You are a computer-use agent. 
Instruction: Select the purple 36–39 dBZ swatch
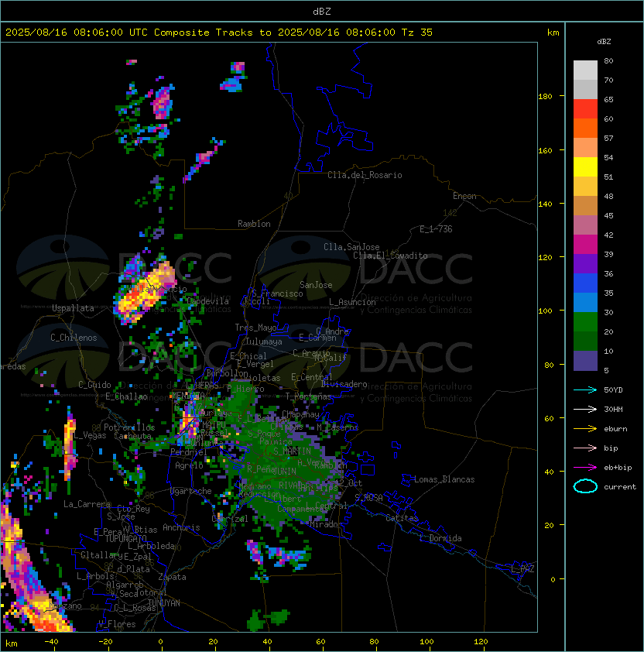(585, 263)
